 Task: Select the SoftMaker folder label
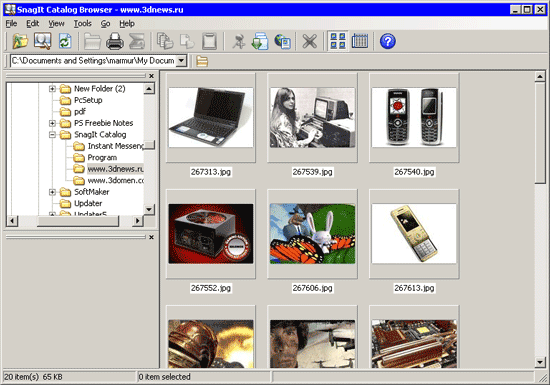coord(92,192)
